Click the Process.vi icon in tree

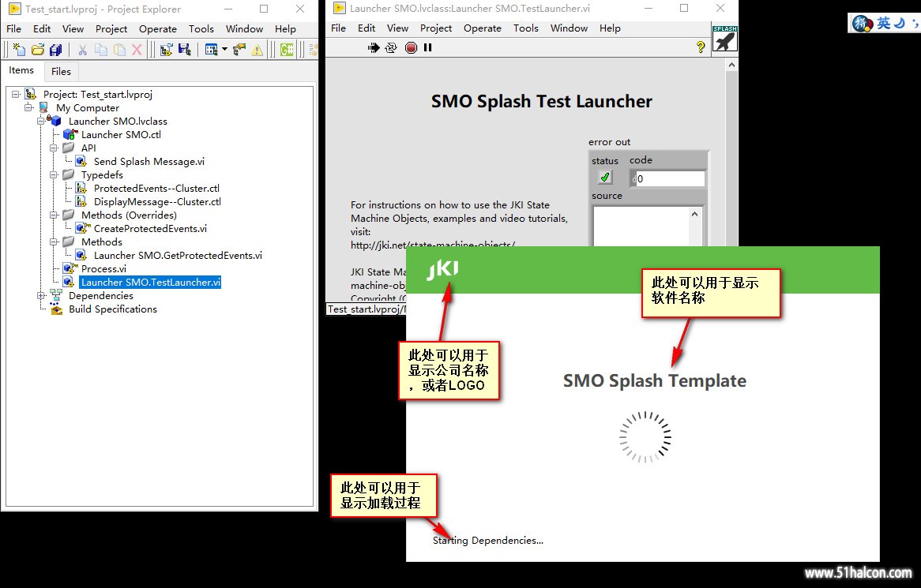(70, 268)
